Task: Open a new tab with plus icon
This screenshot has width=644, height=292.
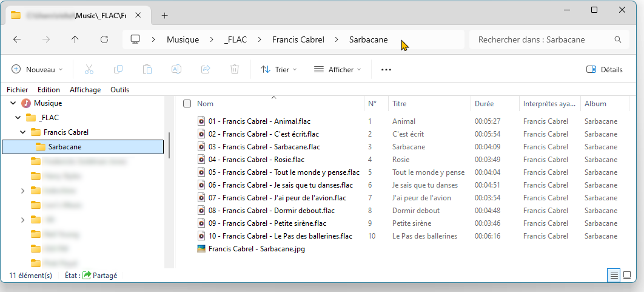Action: [x=165, y=16]
